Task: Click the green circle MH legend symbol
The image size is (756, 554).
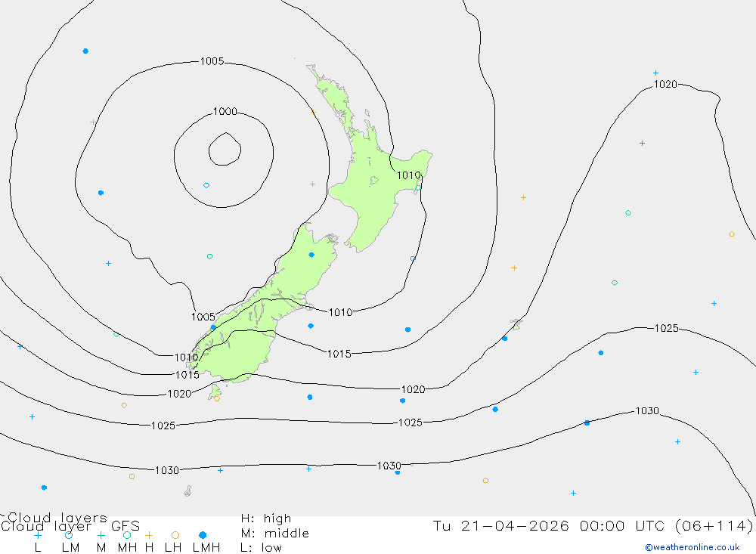Action: click(127, 535)
